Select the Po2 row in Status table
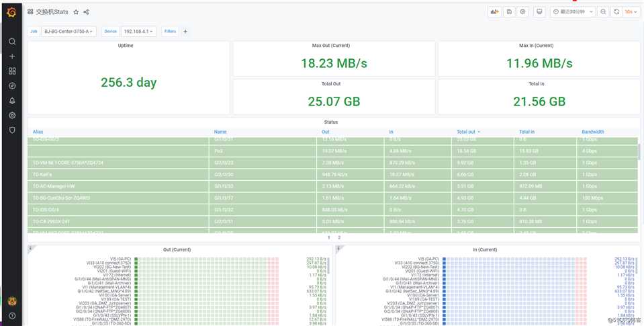Screen dimensions: 644x326 pyautogui.click(x=332, y=151)
